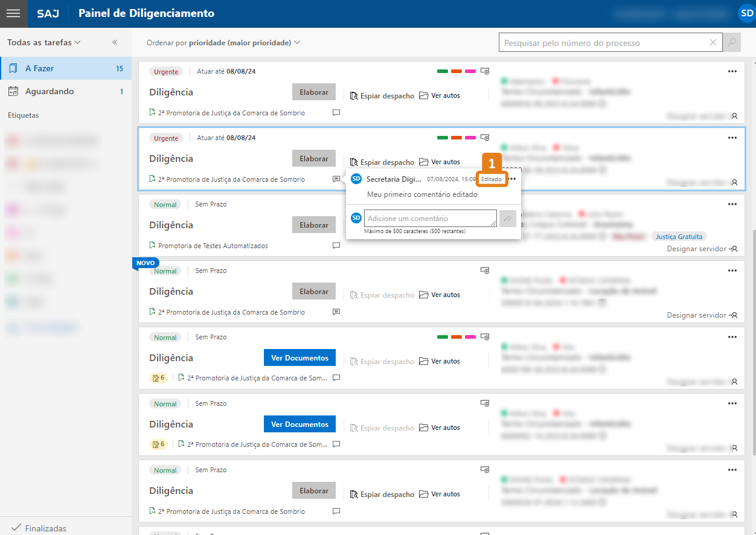
Task: Click the Justiça Gratuita tag
Action: tap(679, 237)
